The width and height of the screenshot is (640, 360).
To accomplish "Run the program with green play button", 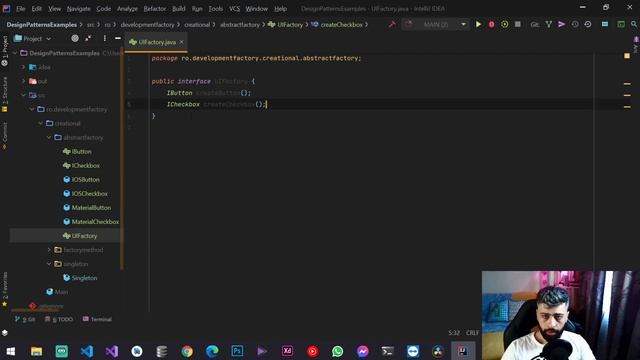I will coord(478,24).
